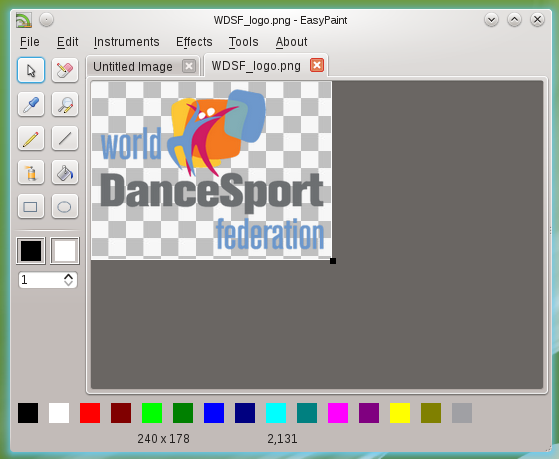Image resolution: width=559 pixels, height=459 pixels.
Task: Click the 2,131 cursor position text
Action: pos(282,439)
